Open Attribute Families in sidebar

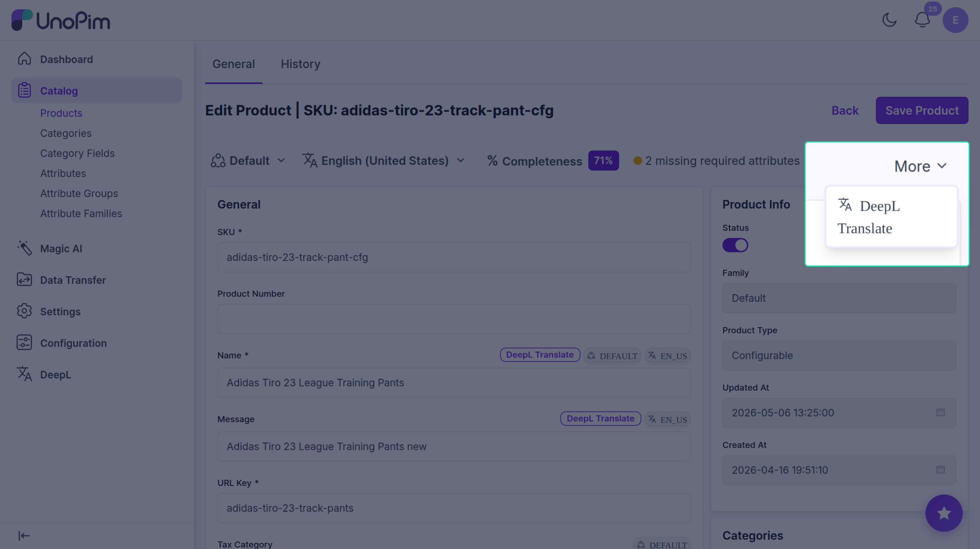[x=81, y=213]
